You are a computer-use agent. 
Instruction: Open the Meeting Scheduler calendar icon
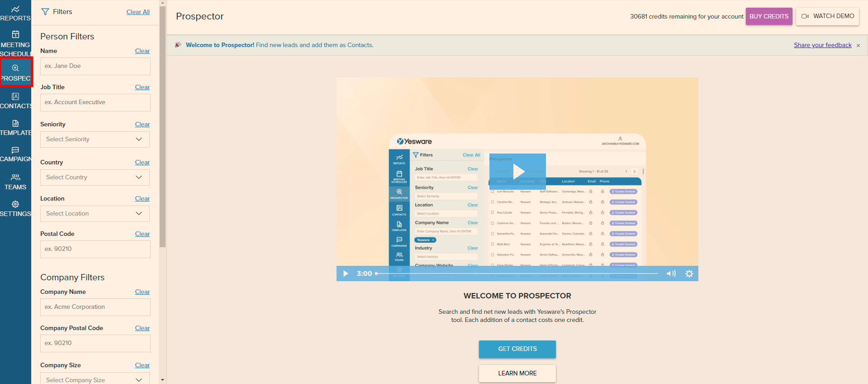click(x=15, y=34)
